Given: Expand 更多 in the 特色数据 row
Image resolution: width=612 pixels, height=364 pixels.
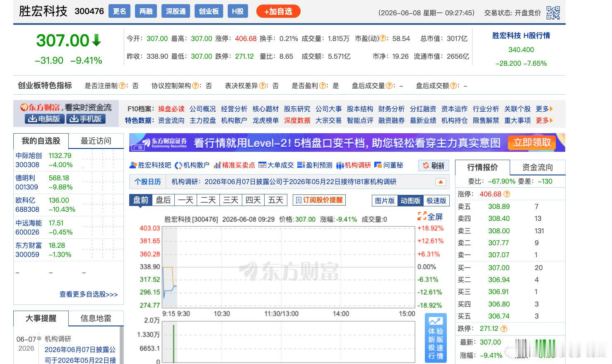Looking at the screenshot, I should click(544, 120).
